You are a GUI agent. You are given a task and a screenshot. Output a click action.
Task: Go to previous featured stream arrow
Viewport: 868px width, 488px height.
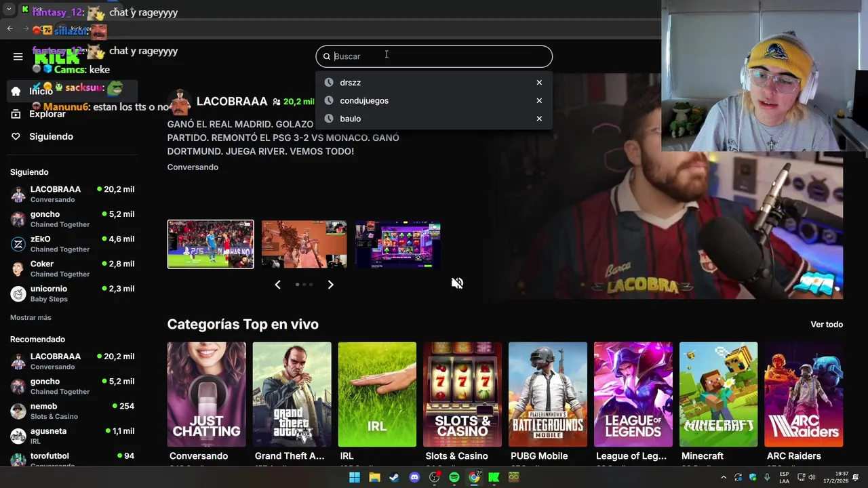pos(277,285)
